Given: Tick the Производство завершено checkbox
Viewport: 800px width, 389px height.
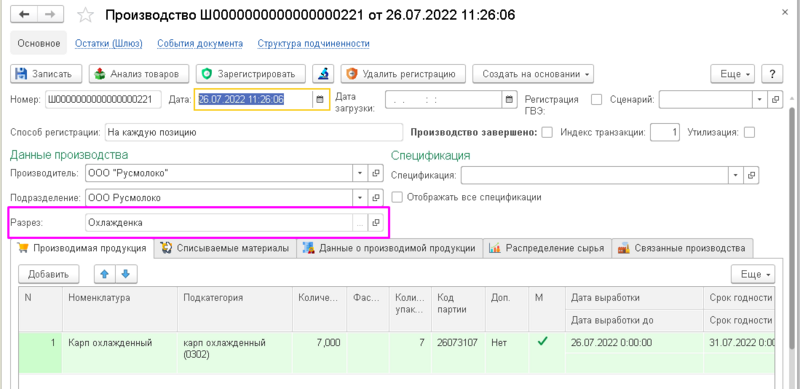Looking at the screenshot, I should [x=547, y=133].
